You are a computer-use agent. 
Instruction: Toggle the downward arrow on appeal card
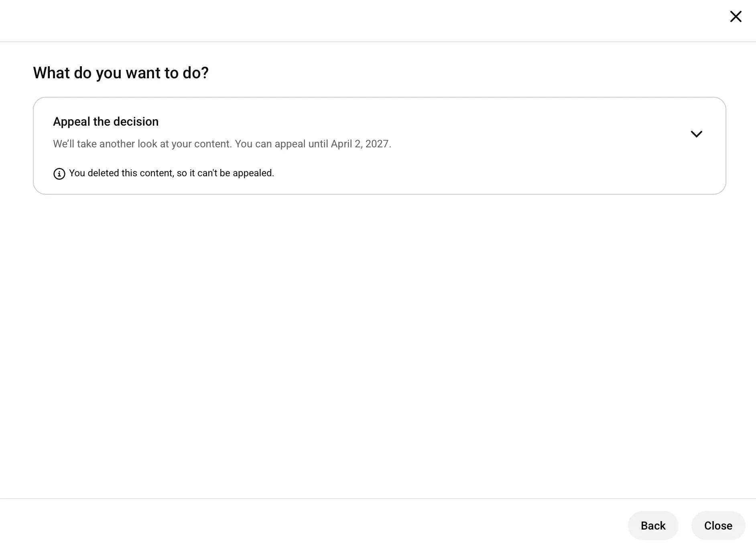[x=696, y=134]
